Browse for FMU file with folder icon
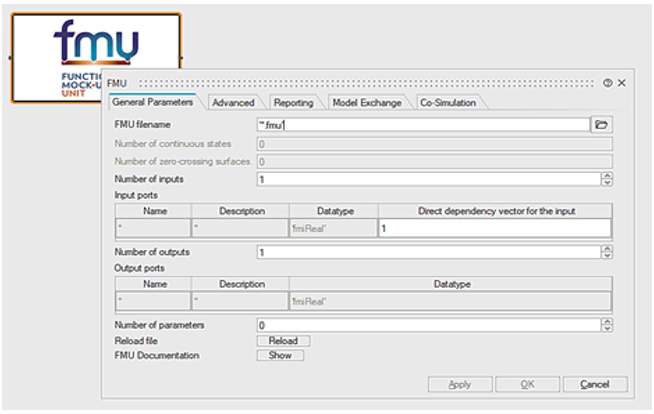Screen dimensions: 654x414 click(x=601, y=125)
